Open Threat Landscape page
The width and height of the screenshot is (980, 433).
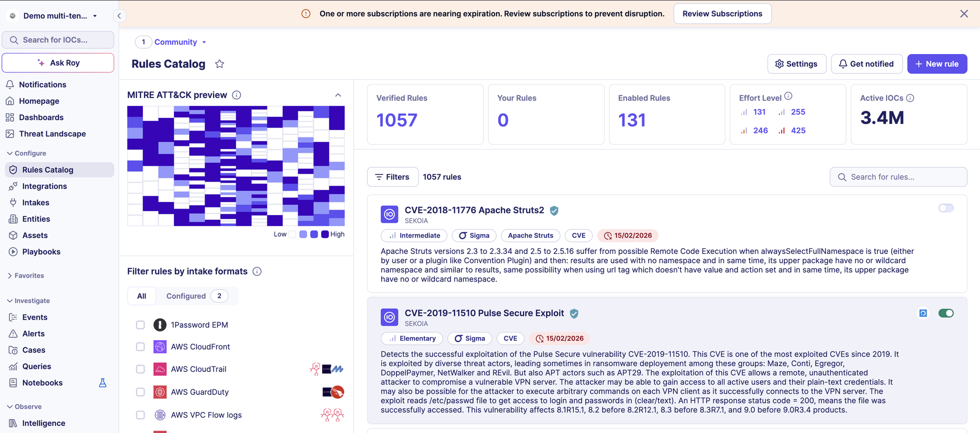coord(52,134)
